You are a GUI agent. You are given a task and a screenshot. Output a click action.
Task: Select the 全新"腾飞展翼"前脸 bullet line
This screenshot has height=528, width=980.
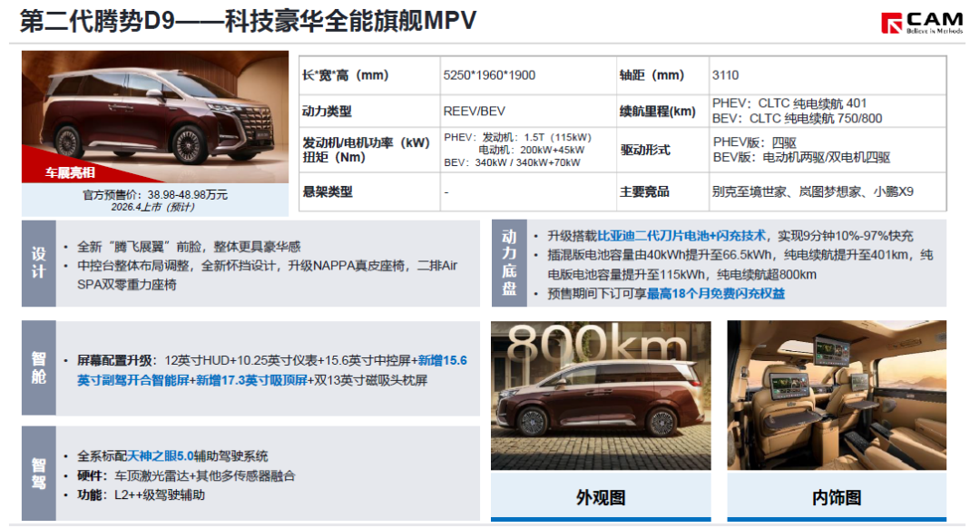click(x=189, y=247)
